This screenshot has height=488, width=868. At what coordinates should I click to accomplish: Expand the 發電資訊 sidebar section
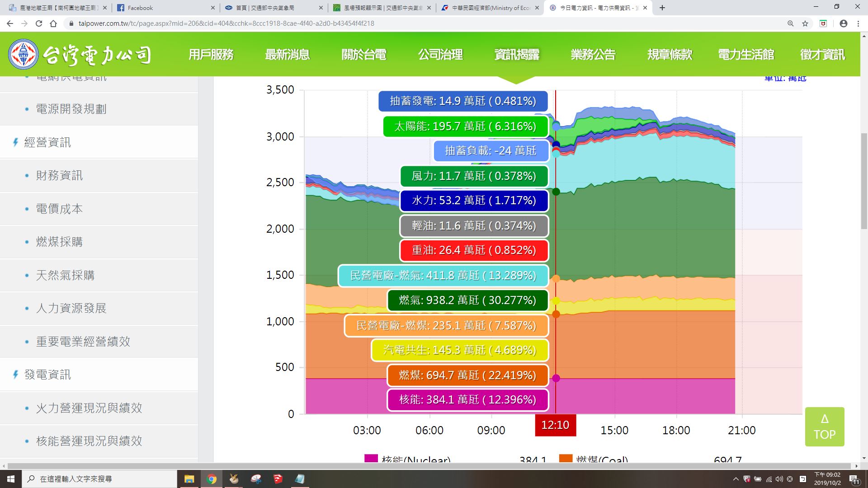pyautogui.click(x=99, y=375)
